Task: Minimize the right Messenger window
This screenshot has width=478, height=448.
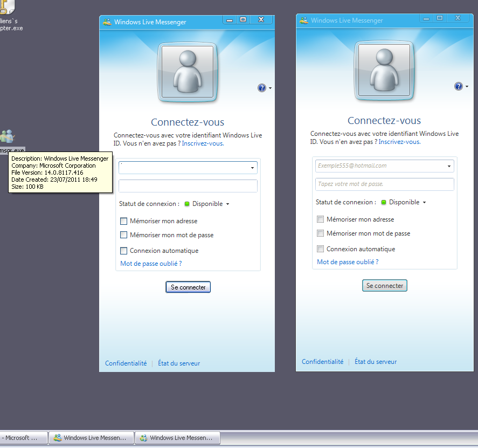Action: pos(426,18)
